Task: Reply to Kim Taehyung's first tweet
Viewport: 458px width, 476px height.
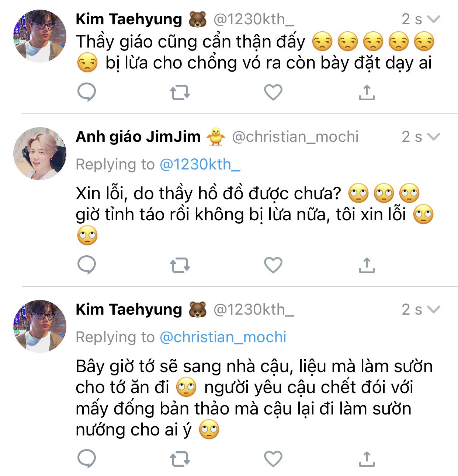Action: [x=87, y=92]
